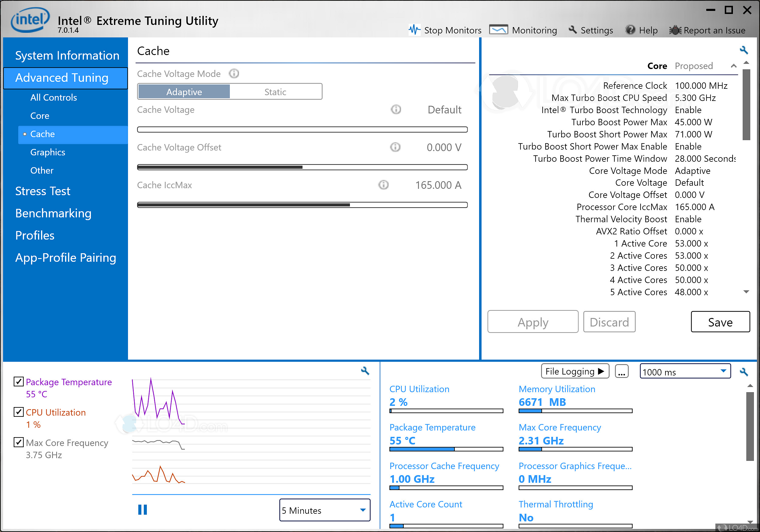The height and width of the screenshot is (532, 760).
Task: Open Settings via the wrench icon
Action: pos(572,30)
